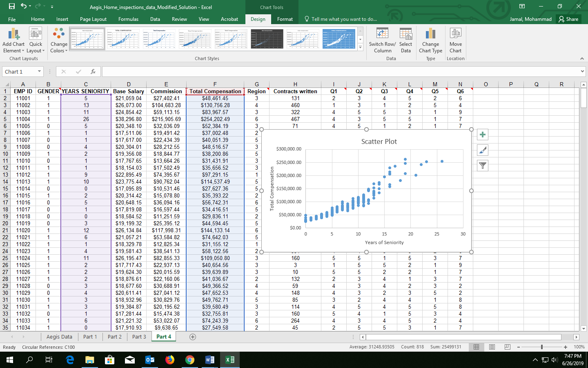This screenshot has width=588, height=368.
Task: Click the Save icon in the title bar
Action: point(12,7)
